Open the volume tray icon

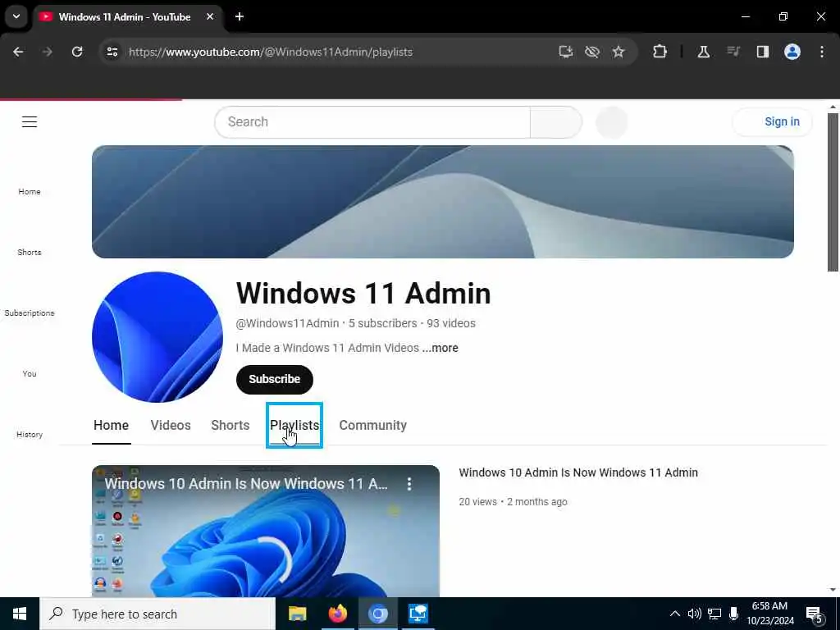tap(694, 614)
